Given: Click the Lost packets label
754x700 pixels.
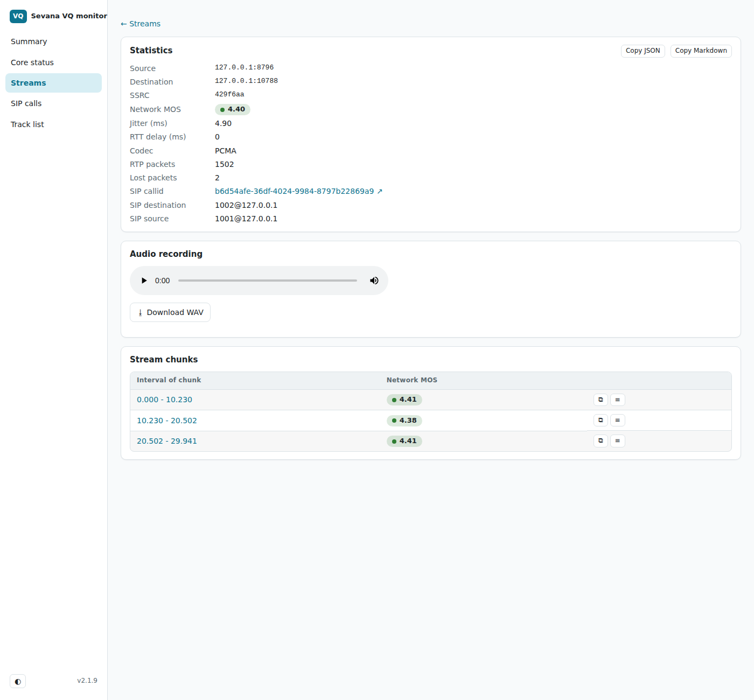Looking at the screenshot, I should [153, 178].
